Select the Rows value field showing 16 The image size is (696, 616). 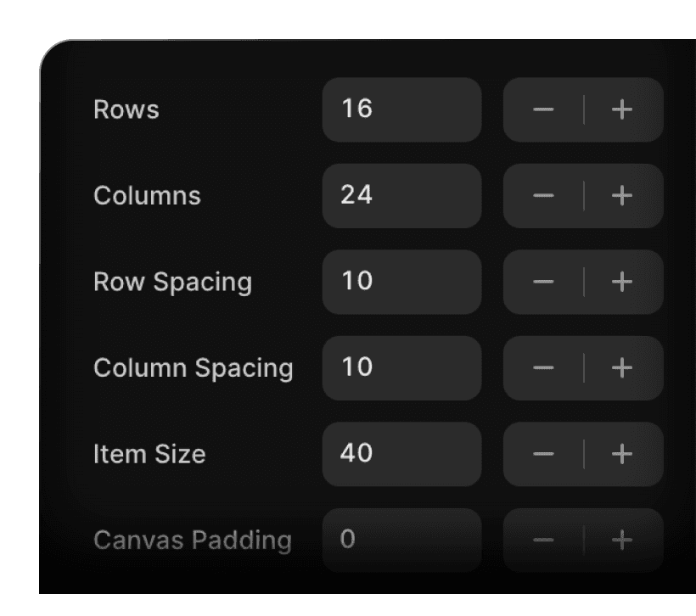click(x=401, y=109)
